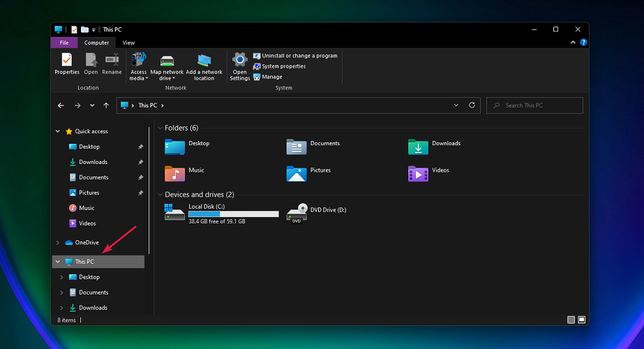Click Uninstall or change a program
The image size is (644, 349).
point(299,56)
